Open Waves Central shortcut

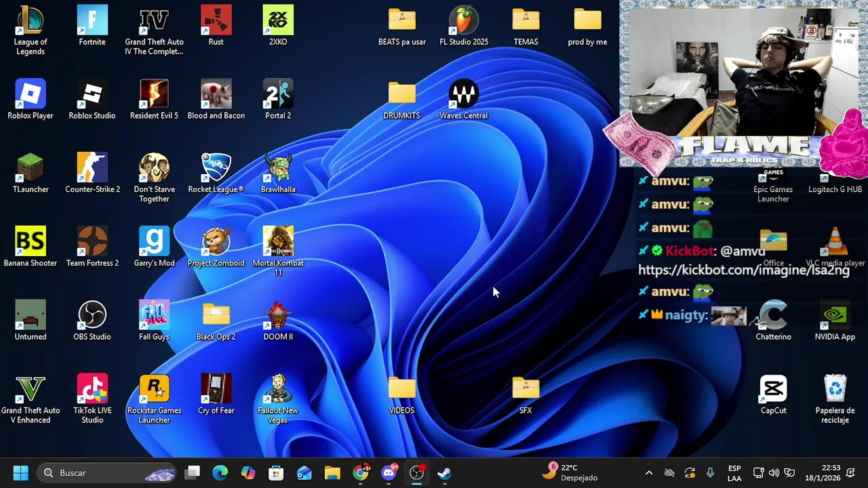coord(464,99)
